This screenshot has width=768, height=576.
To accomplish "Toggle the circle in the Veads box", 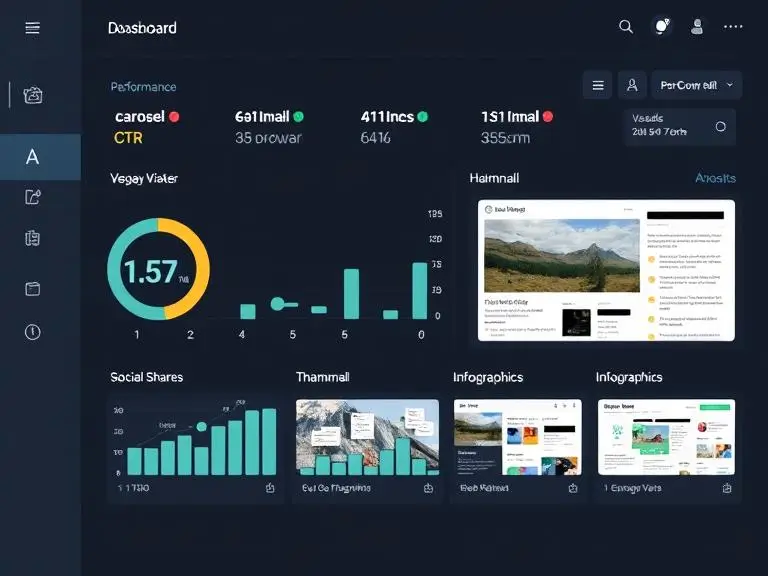I will coord(720,126).
